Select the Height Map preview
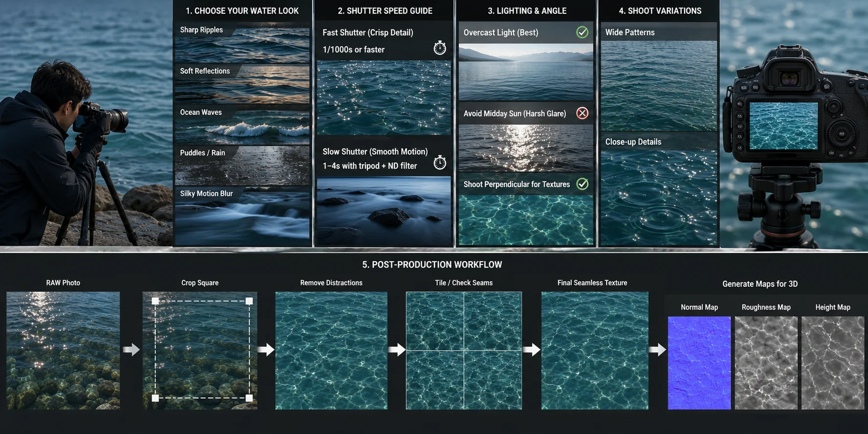868x434 pixels. coord(833,363)
